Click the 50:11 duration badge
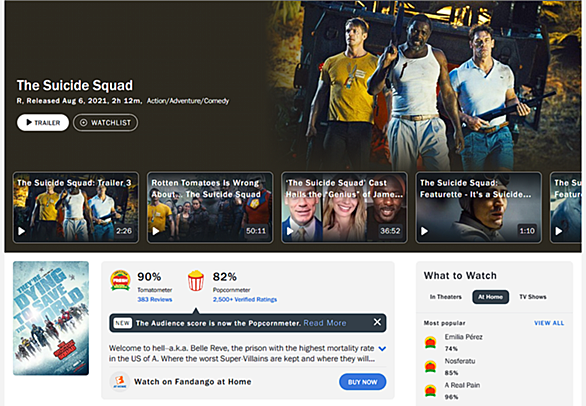Viewport: 586px width, 406px height. click(x=256, y=231)
